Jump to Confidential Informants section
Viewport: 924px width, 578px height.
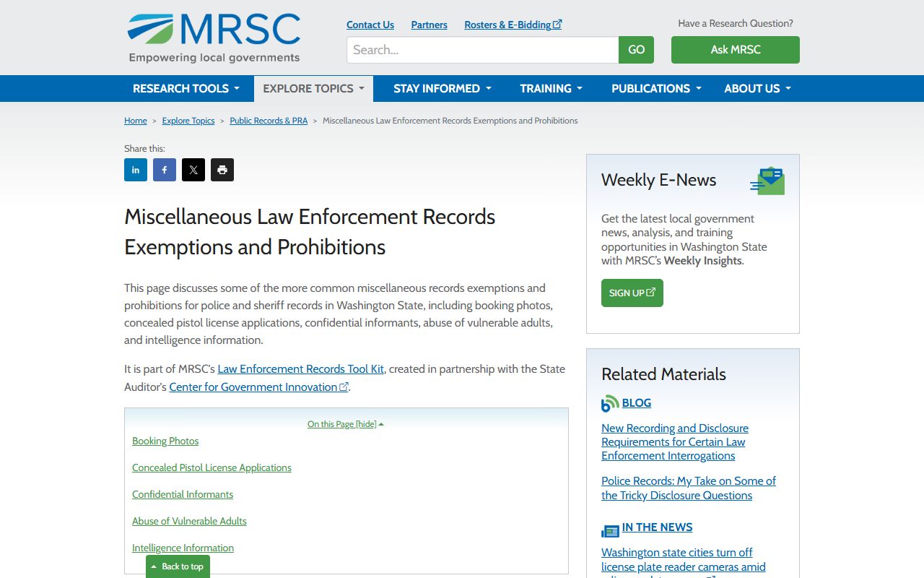pos(183,494)
